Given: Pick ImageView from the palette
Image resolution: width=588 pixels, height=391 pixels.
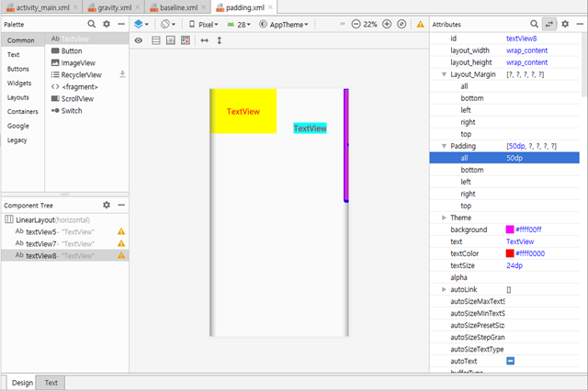Looking at the screenshot, I should 78,63.
